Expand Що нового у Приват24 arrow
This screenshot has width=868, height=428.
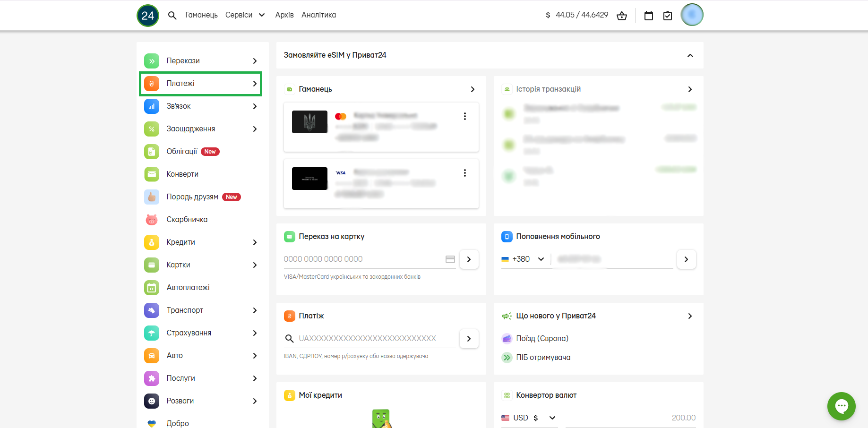point(690,316)
